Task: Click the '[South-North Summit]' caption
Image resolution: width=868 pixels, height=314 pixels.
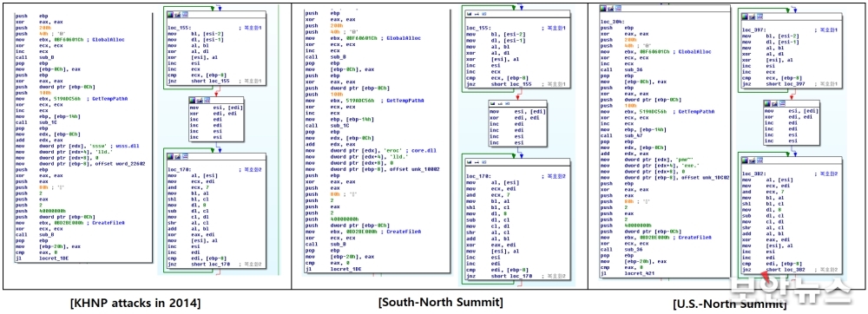Action: [441, 302]
